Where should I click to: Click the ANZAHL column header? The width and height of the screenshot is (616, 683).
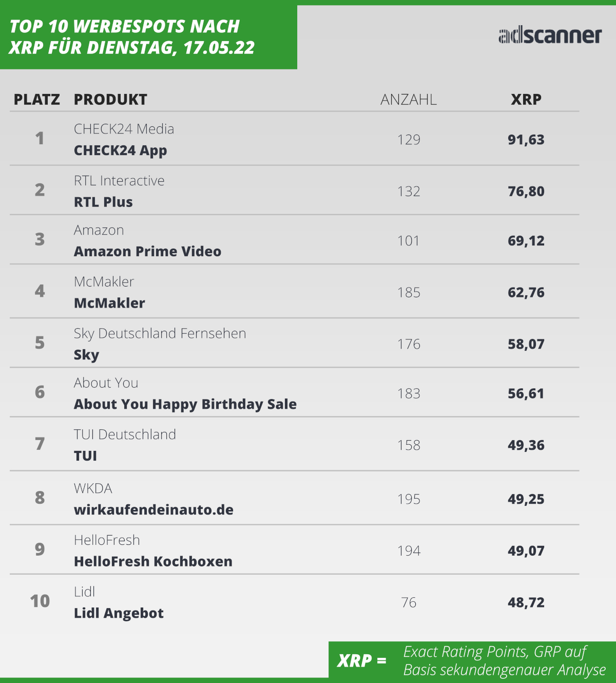point(409,100)
